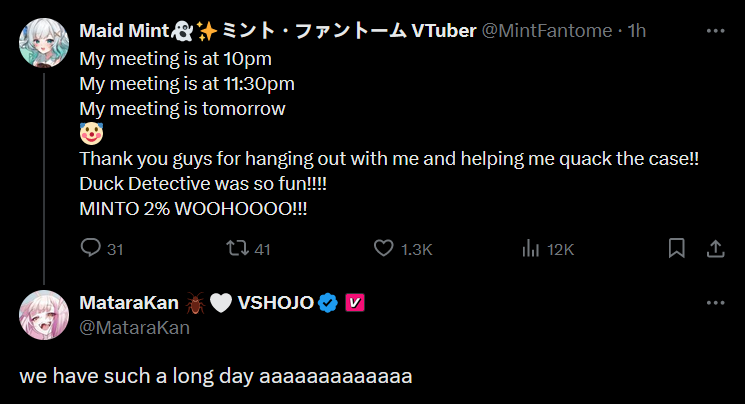Click the pink VSHOJO affiliate badge

click(x=354, y=302)
